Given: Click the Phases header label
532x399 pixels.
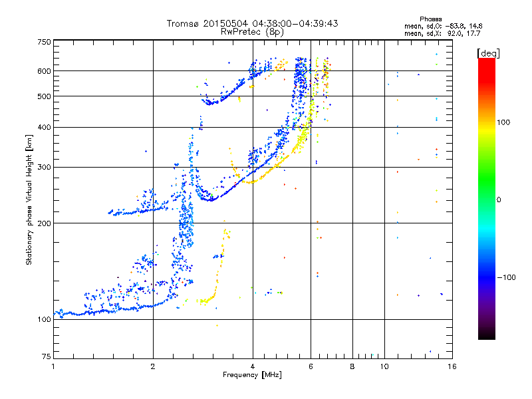Looking at the screenshot, I should click(x=430, y=19).
